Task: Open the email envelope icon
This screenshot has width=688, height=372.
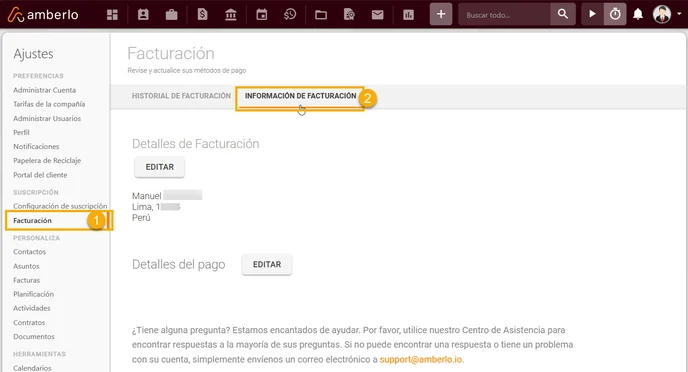Action: click(x=377, y=15)
